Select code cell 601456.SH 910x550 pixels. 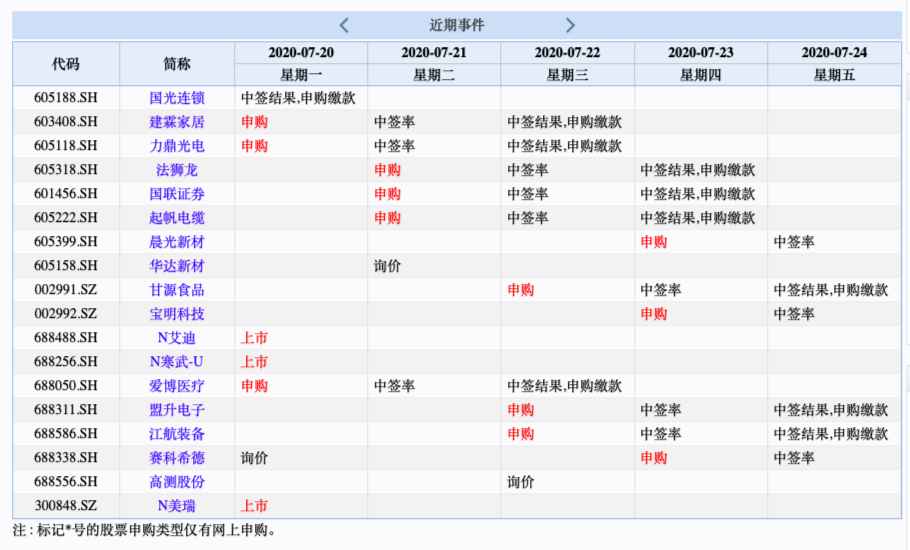(66, 194)
